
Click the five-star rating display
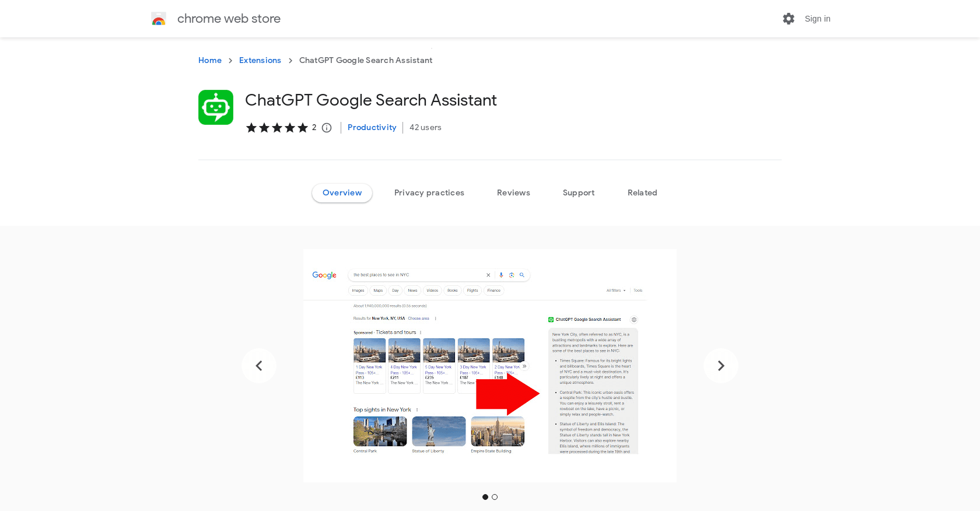(x=277, y=128)
